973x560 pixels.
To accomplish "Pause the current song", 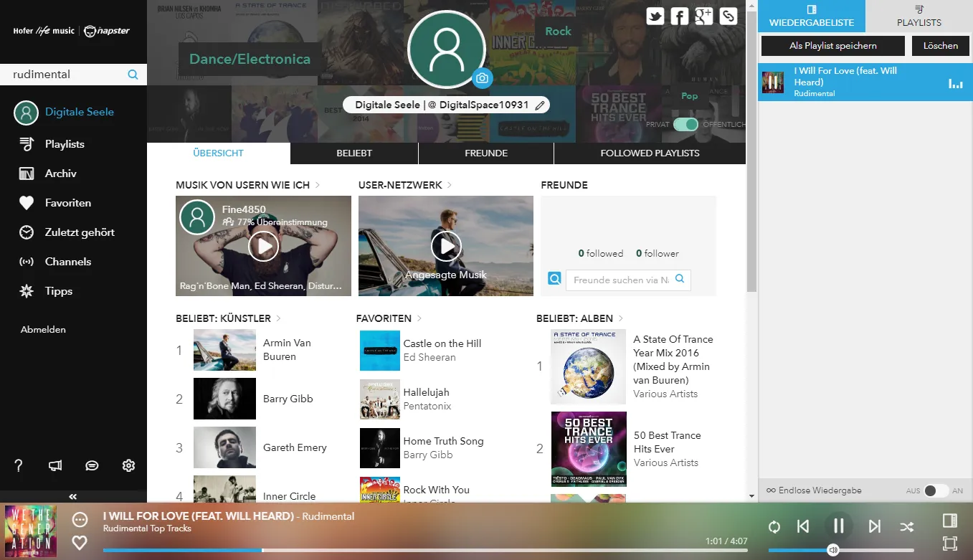I will click(838, 526).
